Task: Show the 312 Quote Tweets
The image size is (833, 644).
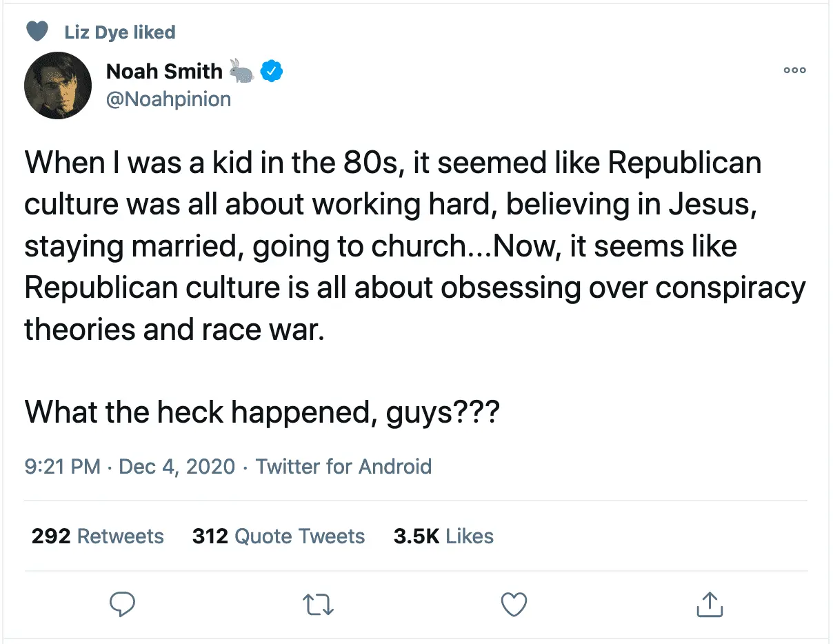Action: click(x=279, y=536)
